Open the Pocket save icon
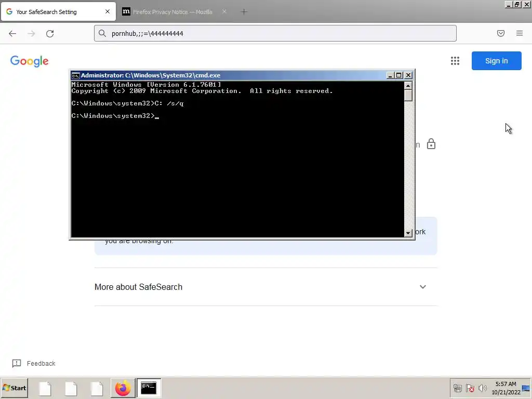The height and width of the screenshot is (399, 532). (x=501, y=33)
